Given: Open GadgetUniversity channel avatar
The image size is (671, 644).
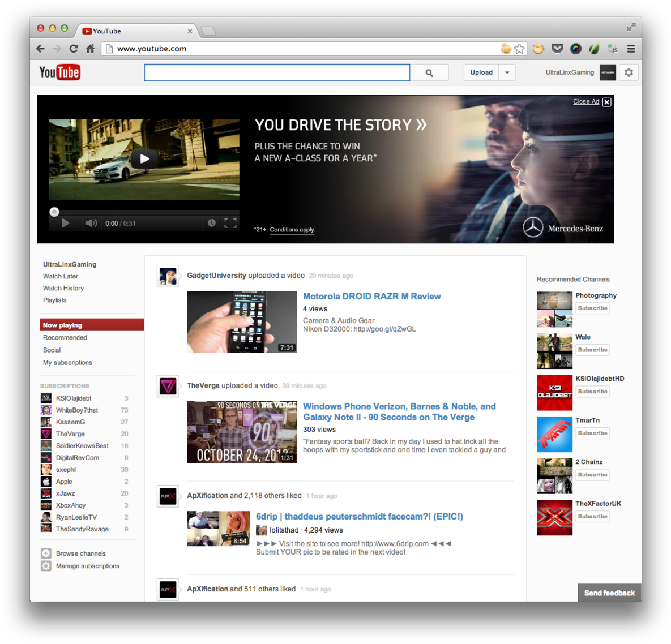Looking at the screenshot, I should tap(168, 276).
